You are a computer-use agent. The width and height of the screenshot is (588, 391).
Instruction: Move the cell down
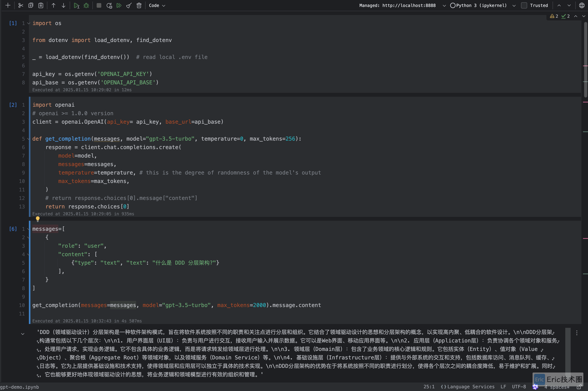(x=64, y=5)
